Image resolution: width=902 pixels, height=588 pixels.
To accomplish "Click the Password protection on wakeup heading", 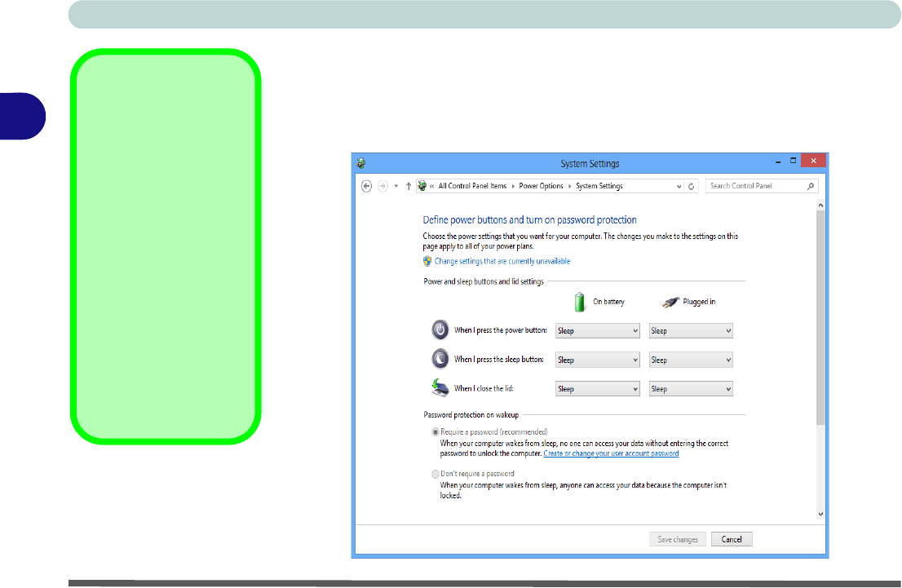I will point(471,415).
